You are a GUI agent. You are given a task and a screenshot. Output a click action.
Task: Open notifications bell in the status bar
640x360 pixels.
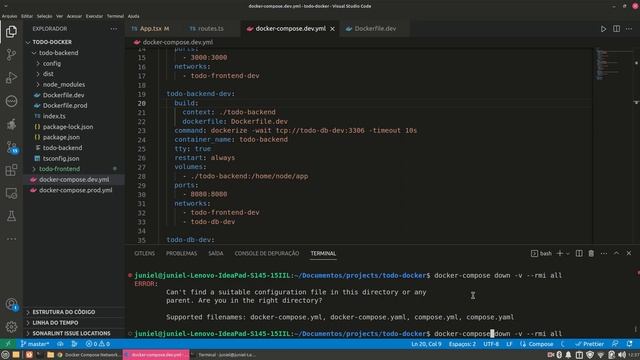click(630, 344)
